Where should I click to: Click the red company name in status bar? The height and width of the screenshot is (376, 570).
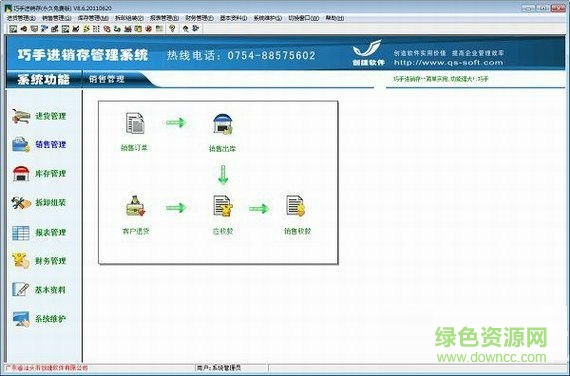click(x=46, y=368)
